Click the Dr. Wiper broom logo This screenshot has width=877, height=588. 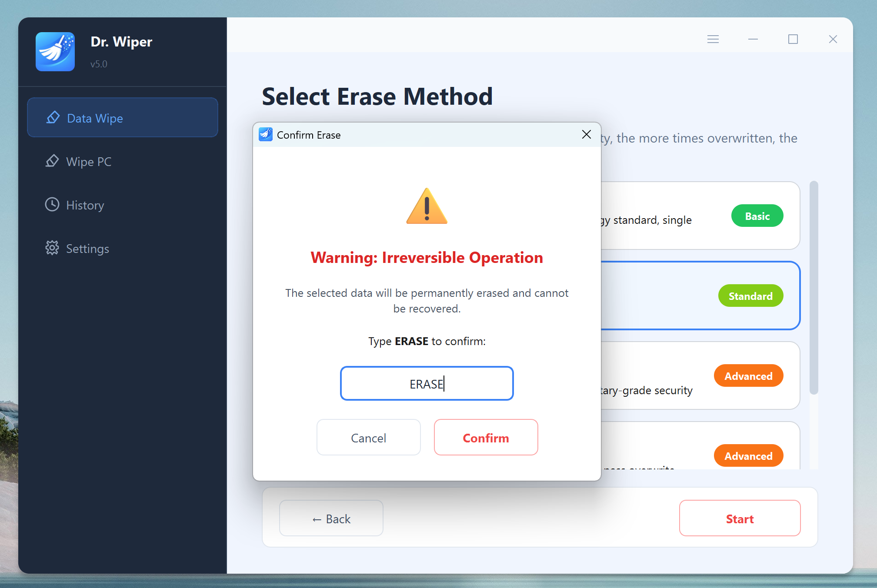tap(55, 52)
